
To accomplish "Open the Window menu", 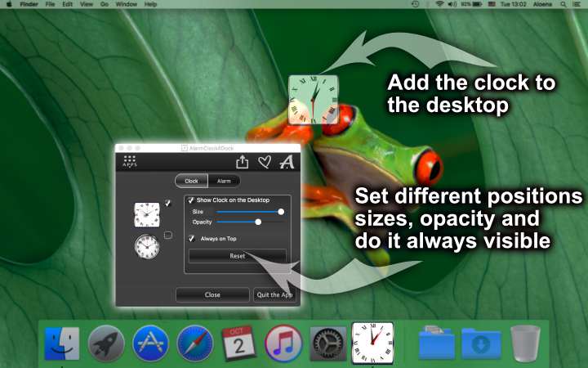I will click(127, 4).
